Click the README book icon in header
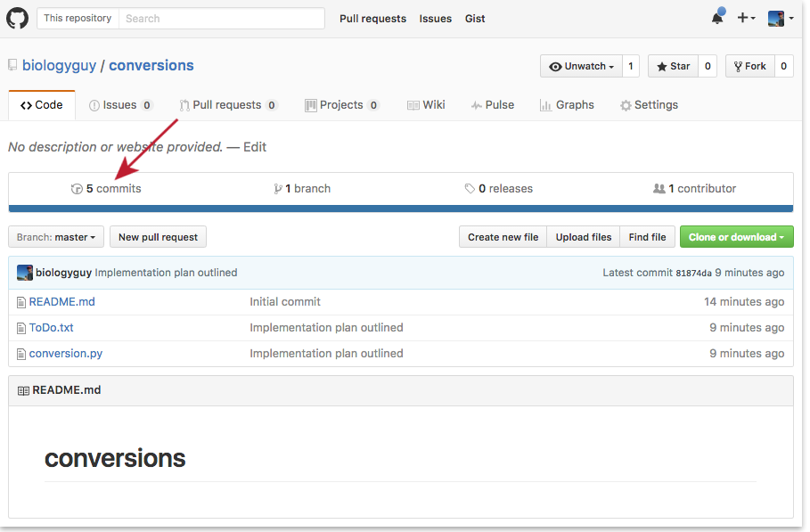Image resolution: width=810 pixels, height=532 pixels. click(x=23, y=391)
